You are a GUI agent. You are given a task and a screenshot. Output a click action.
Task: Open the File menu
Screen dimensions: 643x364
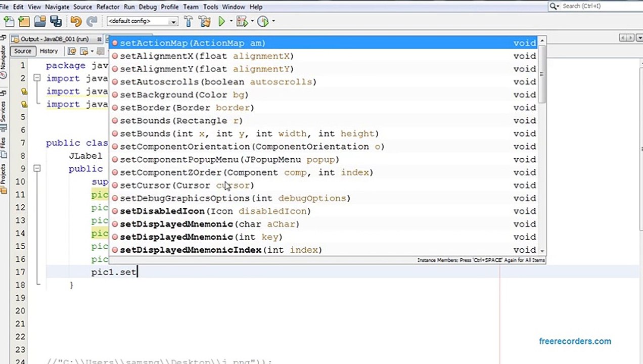pyautogui.click(x=5, y=7)
